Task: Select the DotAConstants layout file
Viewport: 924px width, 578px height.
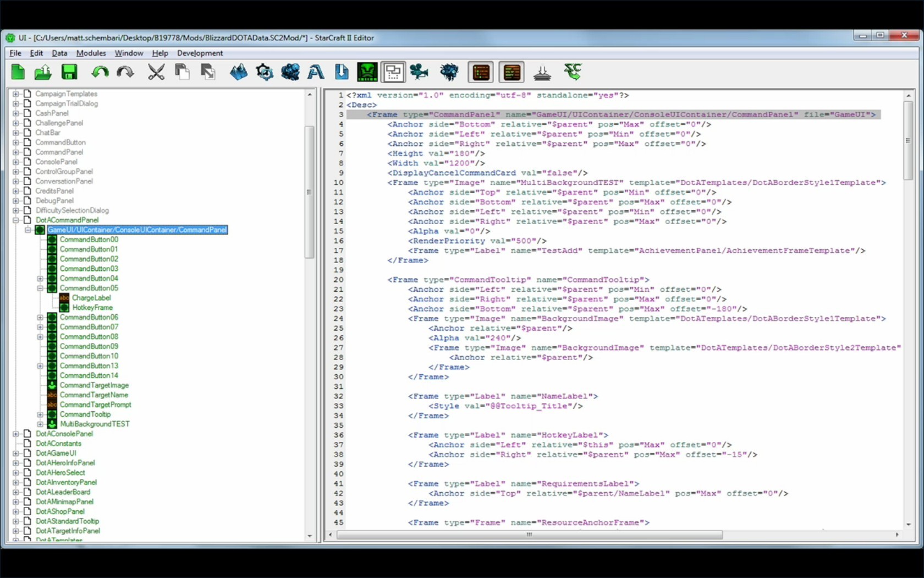Action: pos(58,443)
